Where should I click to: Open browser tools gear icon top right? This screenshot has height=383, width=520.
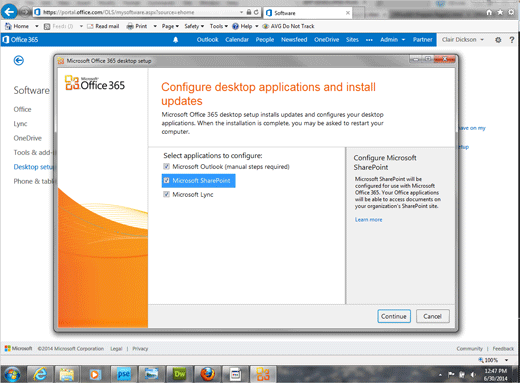(x=511, y=12)
